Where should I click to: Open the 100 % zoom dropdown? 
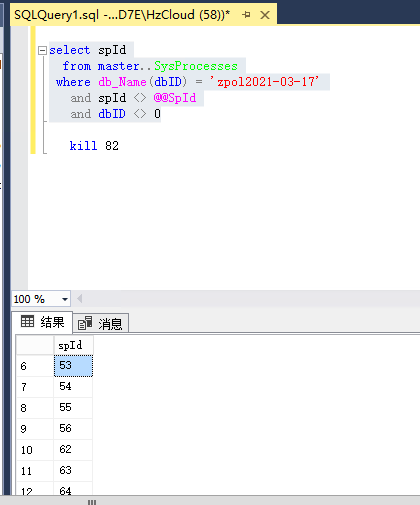(65, 299)
